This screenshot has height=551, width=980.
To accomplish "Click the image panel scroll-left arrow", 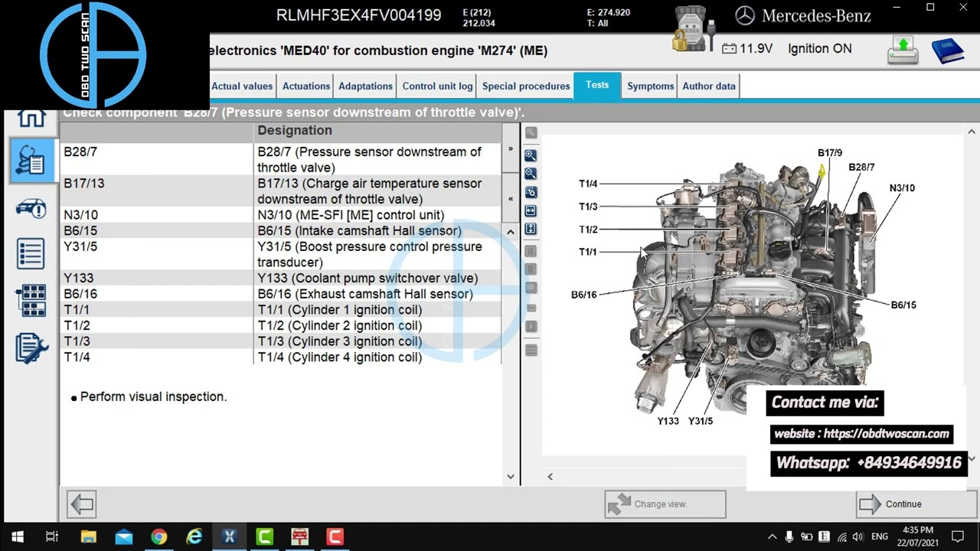I will click(550, 477).
